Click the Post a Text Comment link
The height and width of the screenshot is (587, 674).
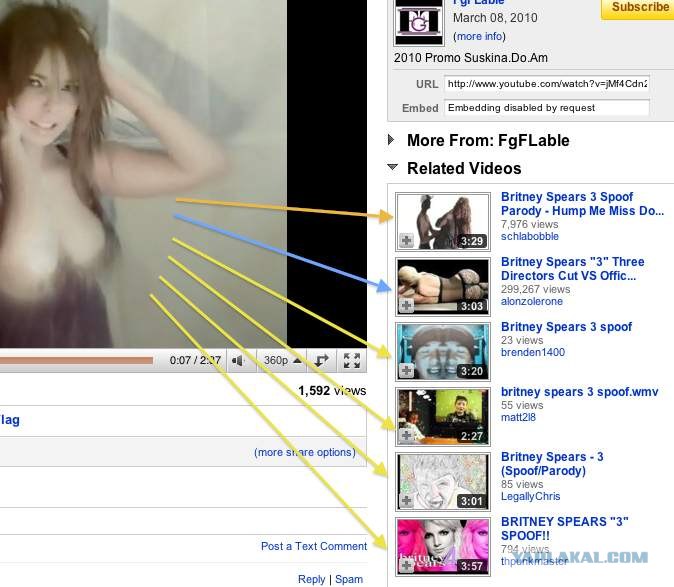313,546
